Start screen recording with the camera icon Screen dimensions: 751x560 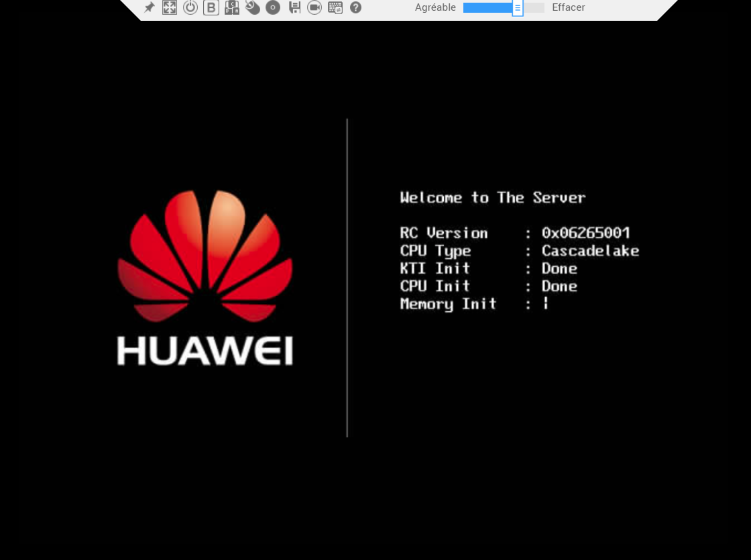point(314,7)
